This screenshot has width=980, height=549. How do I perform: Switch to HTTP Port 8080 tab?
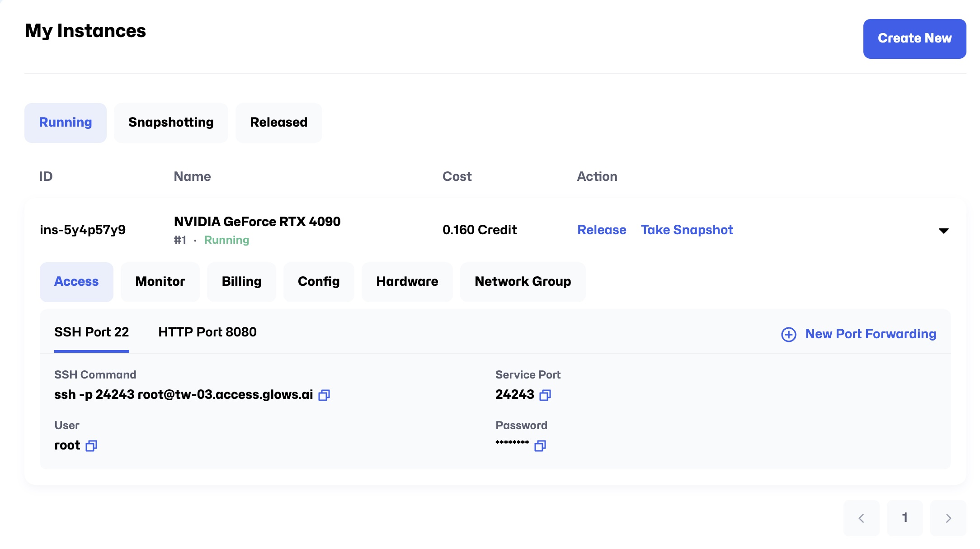pos(207,332)
